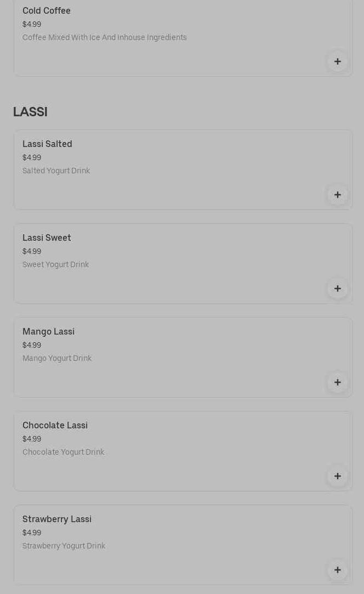Click the LASSI section heading
The height and width of the screenshot is (594, 364).
[30, 112]
